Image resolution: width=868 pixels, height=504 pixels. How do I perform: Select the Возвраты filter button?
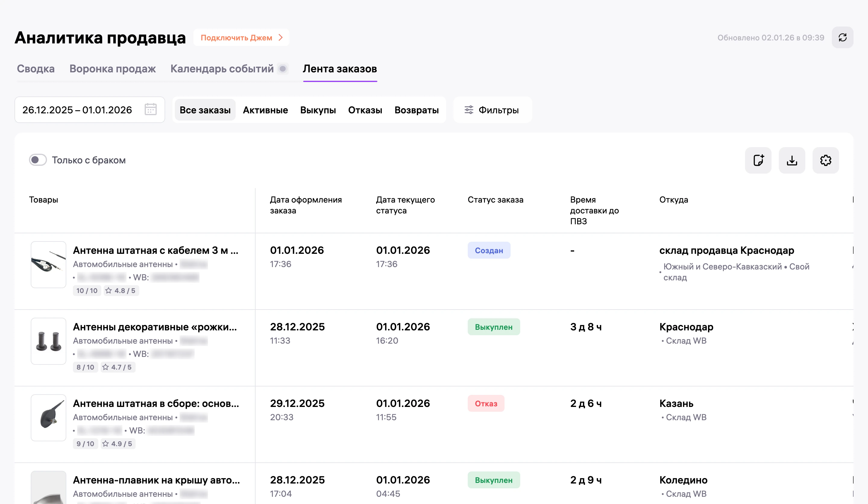coord(417,110)
